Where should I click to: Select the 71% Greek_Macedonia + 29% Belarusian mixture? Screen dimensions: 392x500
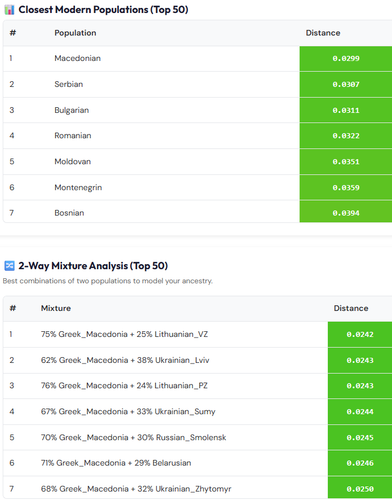(x=198, y=463)
